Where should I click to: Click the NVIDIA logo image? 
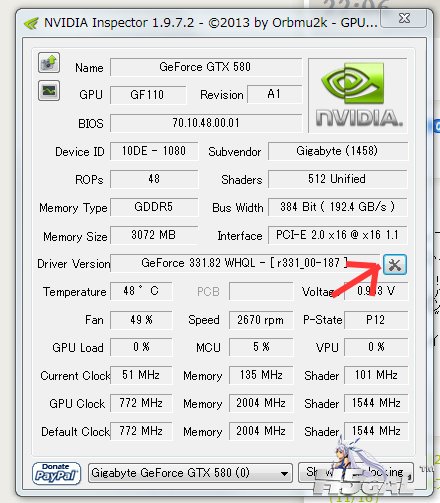tap(358, 95)
